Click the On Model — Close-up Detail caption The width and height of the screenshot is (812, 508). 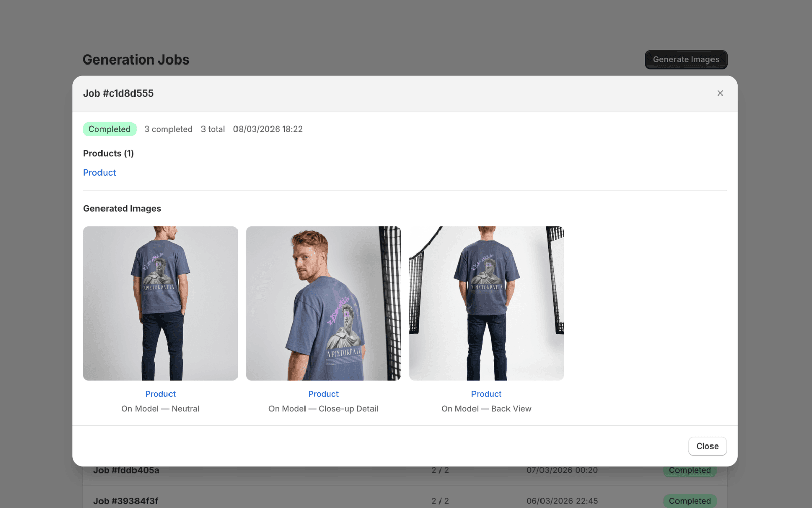pos(323,409)
